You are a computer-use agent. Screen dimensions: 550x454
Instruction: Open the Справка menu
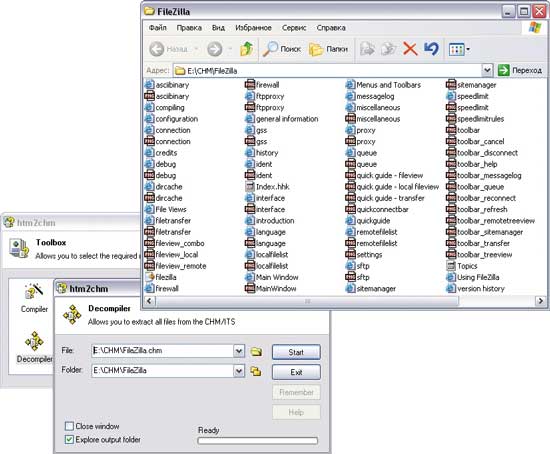[331, 28]
